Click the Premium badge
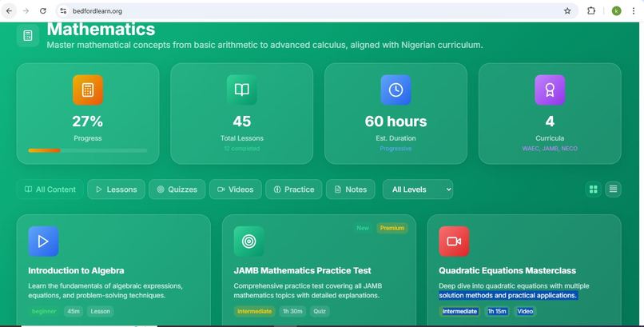Viewport: 644px width, 327px height. [392, 228]
